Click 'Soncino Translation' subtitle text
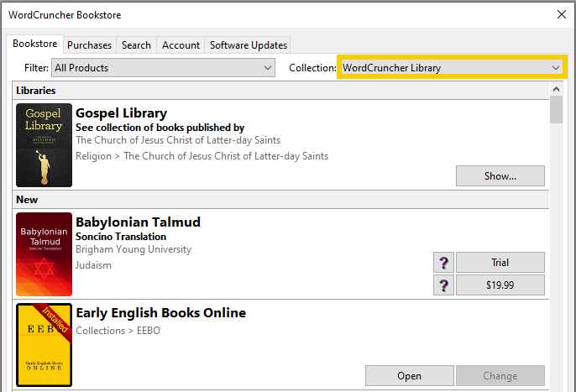 click(121, 237)
